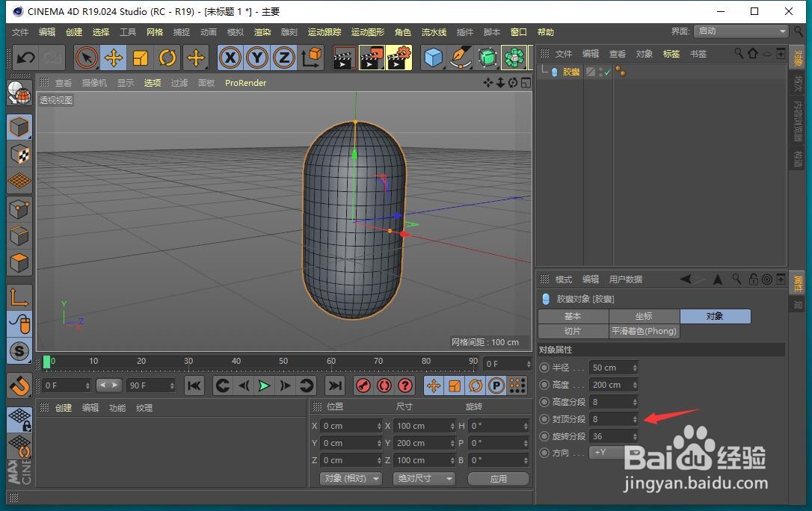Click the 封顶分段 input field

[x=611, y=419]
